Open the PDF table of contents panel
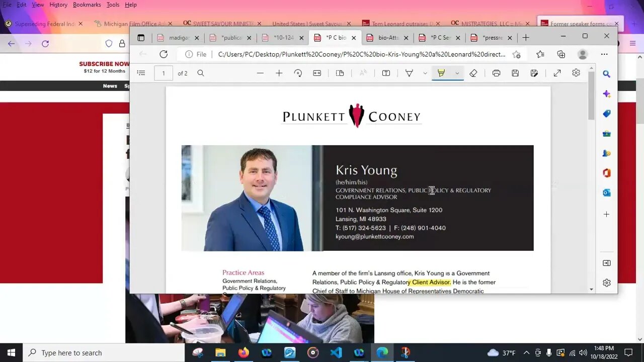 (x=141, y=73)
